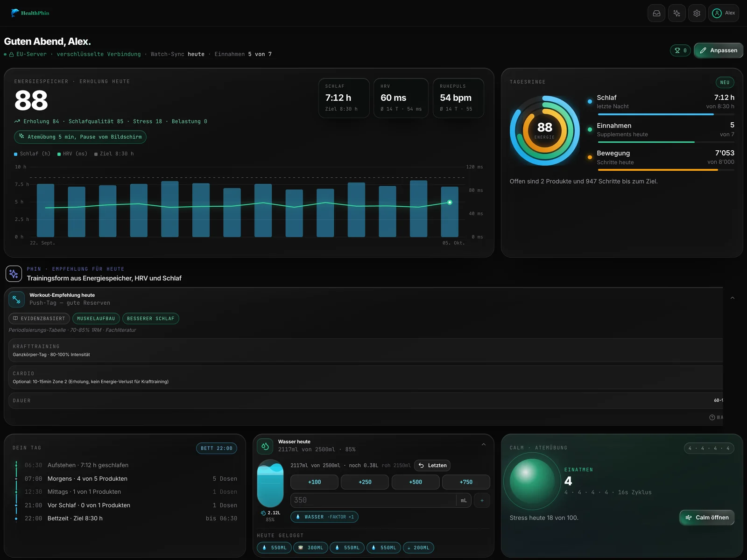Click the water droplets icon in Wasser heute
Image resolution: width=747 pixels, height=560 pixels.
click(x=265, y=446)
